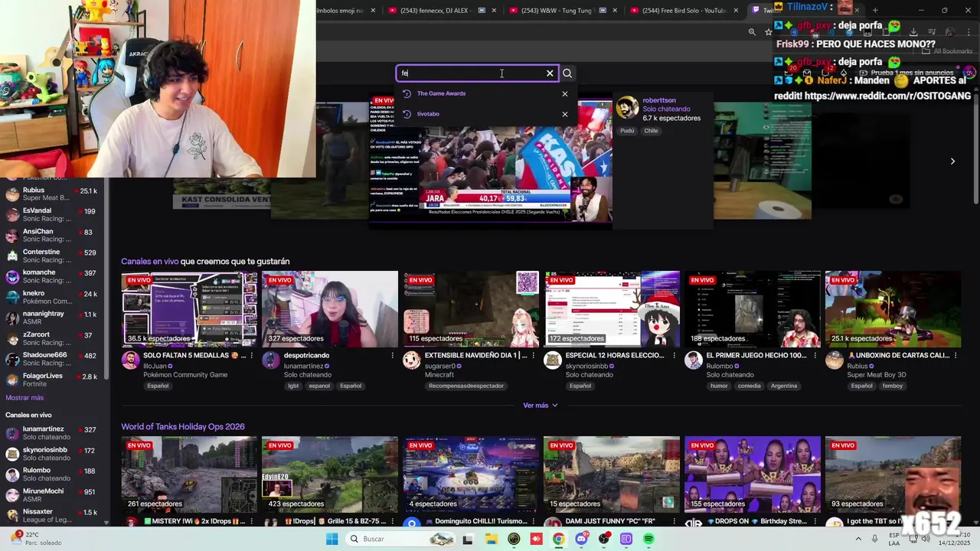Open options menu for 'SOLO FALTAN 5 MEDALLAS' stream

click(252, 356)
